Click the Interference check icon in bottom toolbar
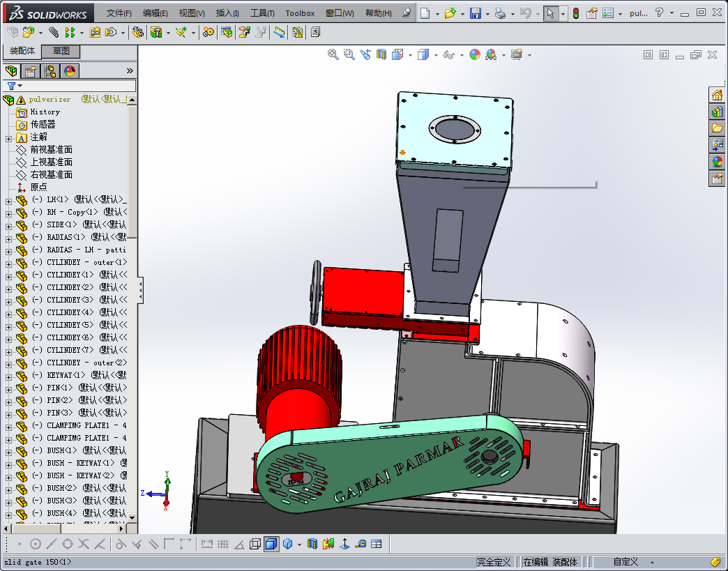Viewport: 728px width, 571px height. 328,544
